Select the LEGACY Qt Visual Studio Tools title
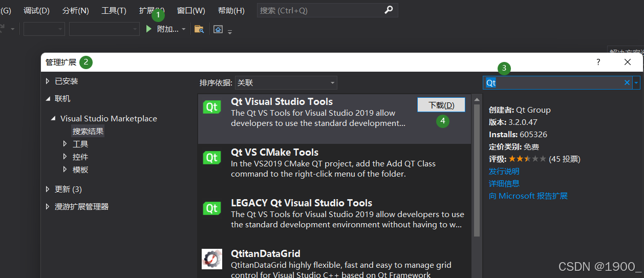This screenshot has height=278, width=644. click(x=302, y=203)
